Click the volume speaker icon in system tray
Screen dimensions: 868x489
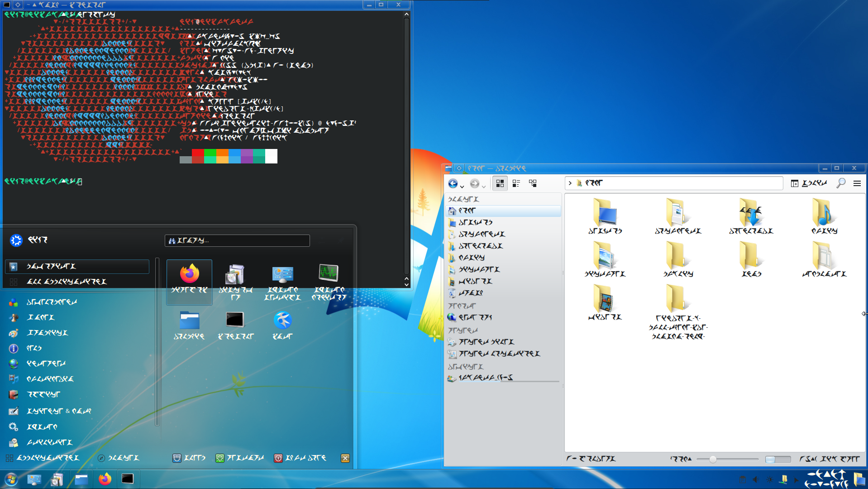coord(755,479)
